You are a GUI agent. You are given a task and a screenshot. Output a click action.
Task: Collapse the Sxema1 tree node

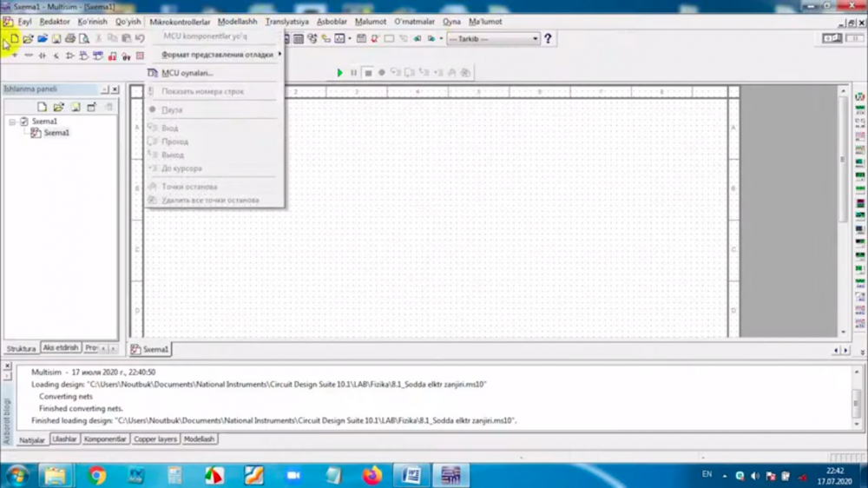pyautogui.click(x=12, y=122)
